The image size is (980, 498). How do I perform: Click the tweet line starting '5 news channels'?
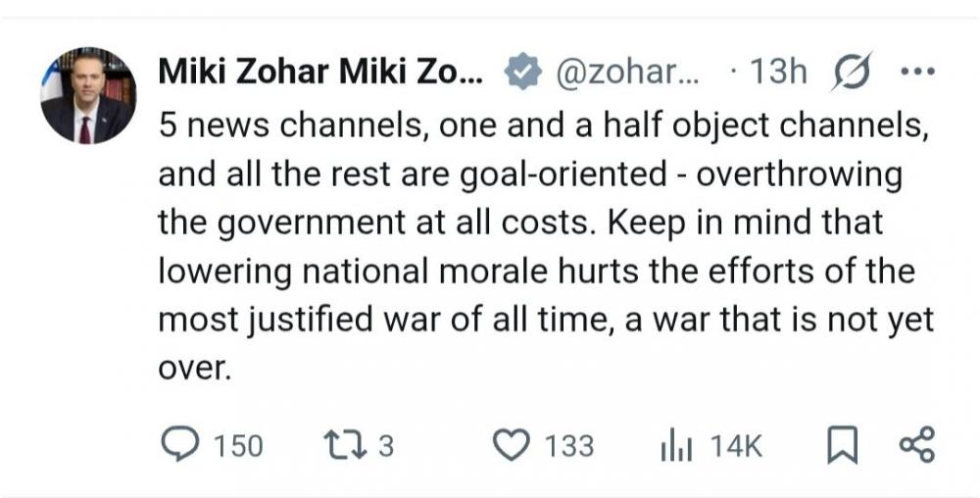(x=544, y=129)
